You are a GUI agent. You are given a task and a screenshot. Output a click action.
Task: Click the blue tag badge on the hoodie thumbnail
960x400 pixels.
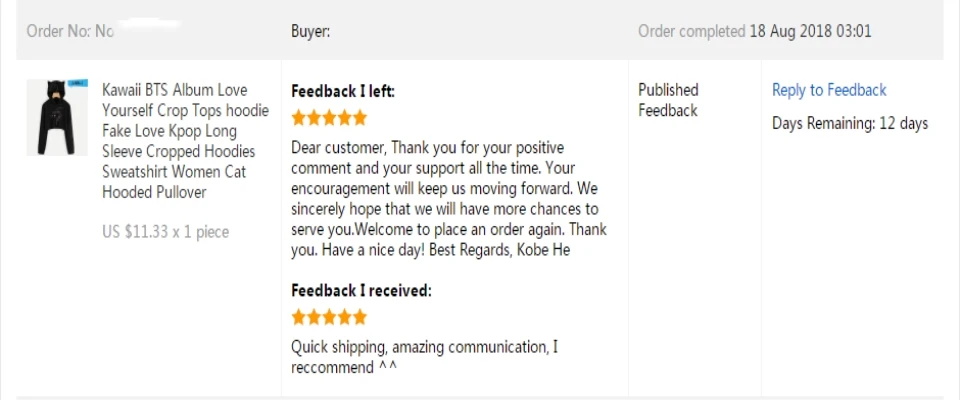coord(78,83)
